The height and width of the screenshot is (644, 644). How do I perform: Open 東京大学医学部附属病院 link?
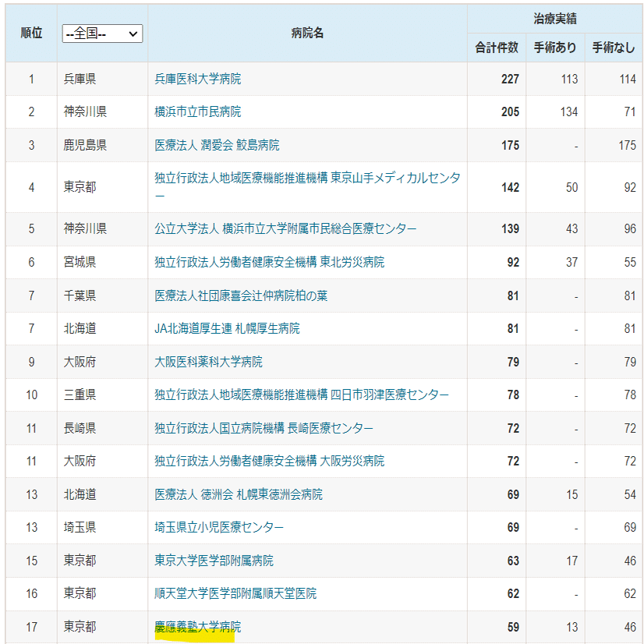coord(214,561)
